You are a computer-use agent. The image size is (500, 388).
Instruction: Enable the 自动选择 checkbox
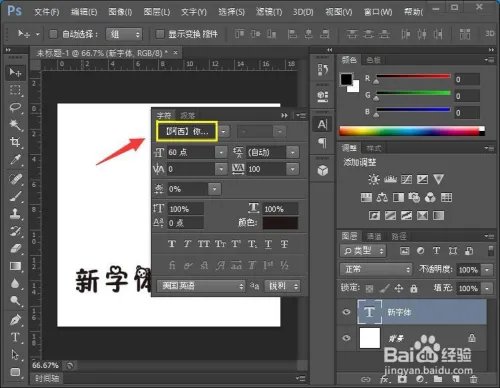[x=53, y=34]
